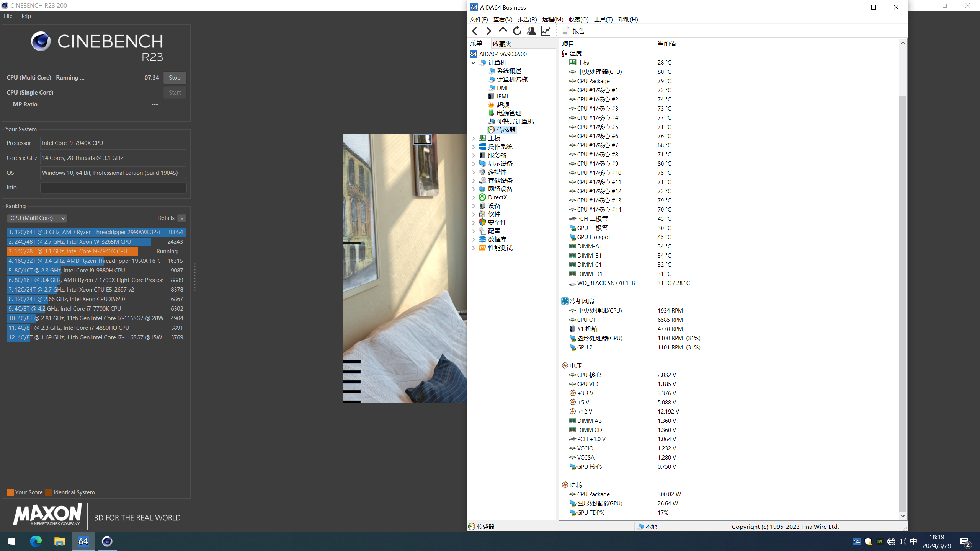Expand the 网络设备 tree node

tap(474, 189)
